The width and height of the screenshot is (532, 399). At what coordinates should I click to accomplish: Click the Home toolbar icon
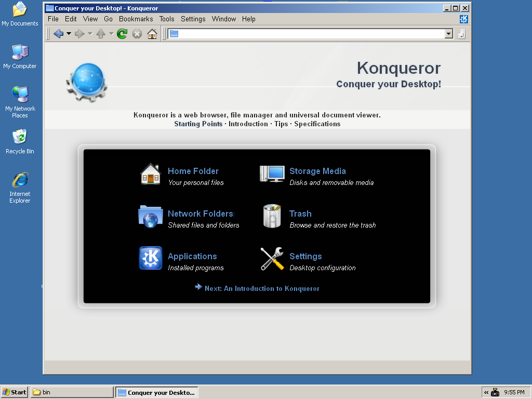point(152,34)
